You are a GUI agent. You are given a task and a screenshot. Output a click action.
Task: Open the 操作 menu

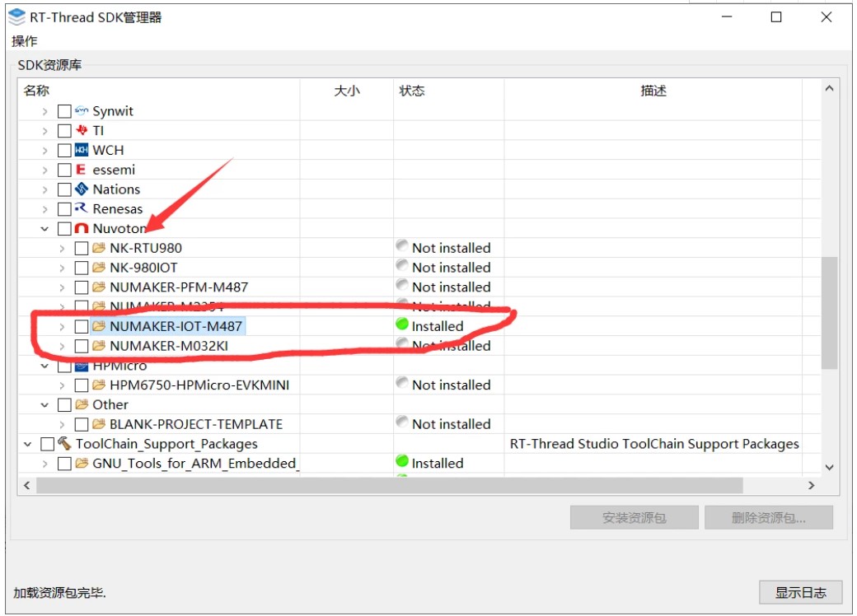point(25,41)
